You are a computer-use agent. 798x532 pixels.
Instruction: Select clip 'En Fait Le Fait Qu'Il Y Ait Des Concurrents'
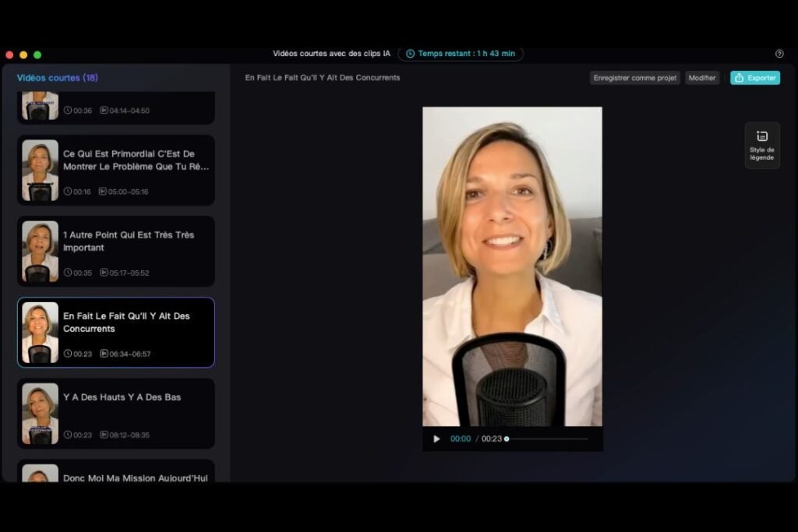pyautogui.click(x=116, y=332)
